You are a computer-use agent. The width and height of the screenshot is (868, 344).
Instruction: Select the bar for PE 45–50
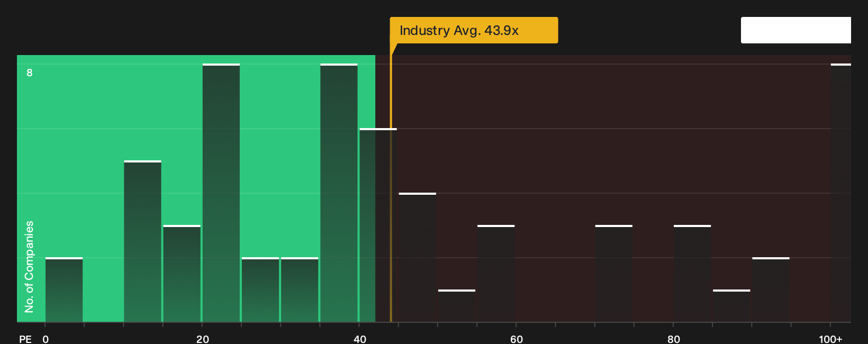click(x=418, y=258)
